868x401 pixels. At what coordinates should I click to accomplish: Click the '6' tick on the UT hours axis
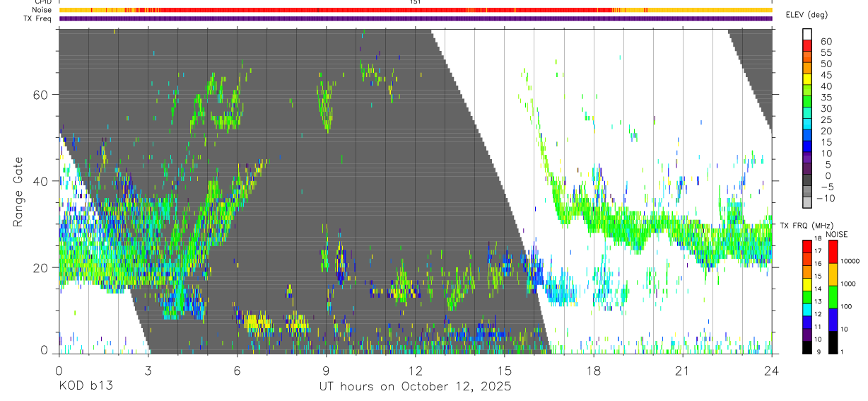coord(237,371)
